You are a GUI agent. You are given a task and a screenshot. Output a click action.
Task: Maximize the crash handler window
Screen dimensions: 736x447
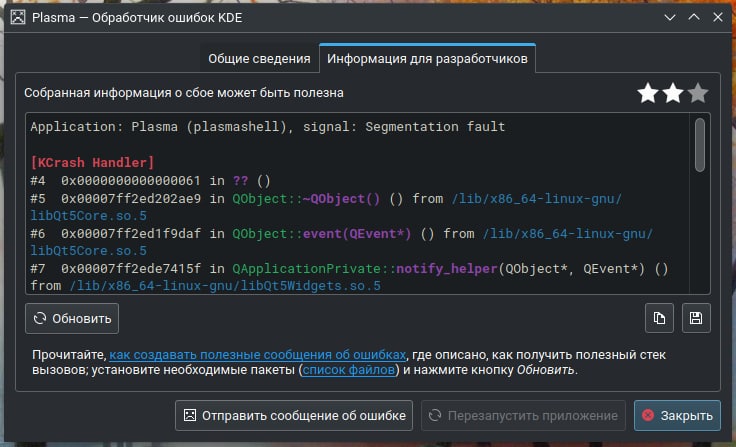click(694, 17)
